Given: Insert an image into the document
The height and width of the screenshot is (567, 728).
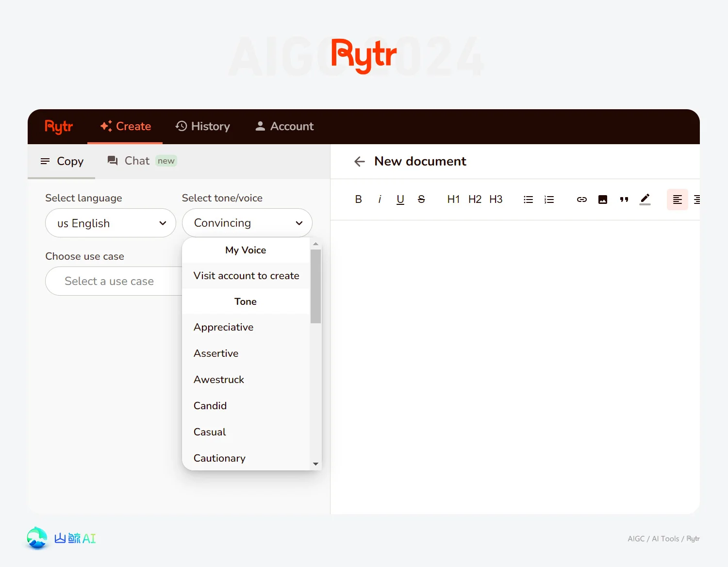Looking at the screenshot, I should pyautogui.click(x=603, y=200).
